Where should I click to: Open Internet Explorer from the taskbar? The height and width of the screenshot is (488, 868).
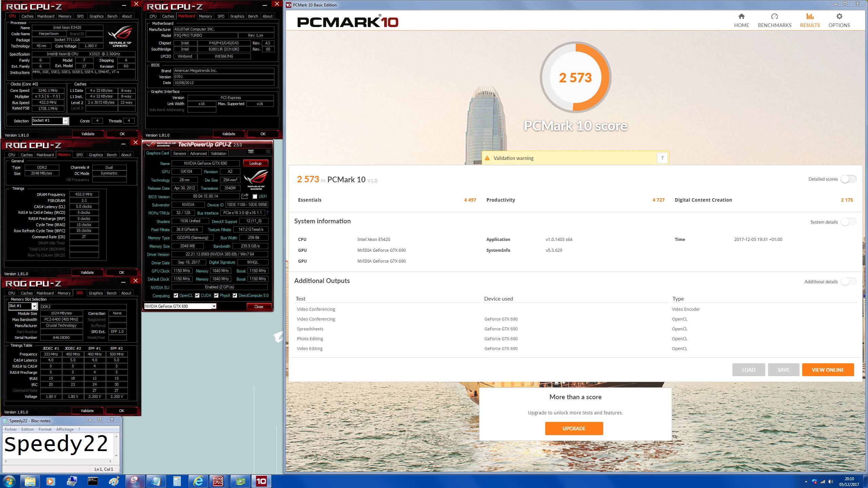tap(198, 481)
